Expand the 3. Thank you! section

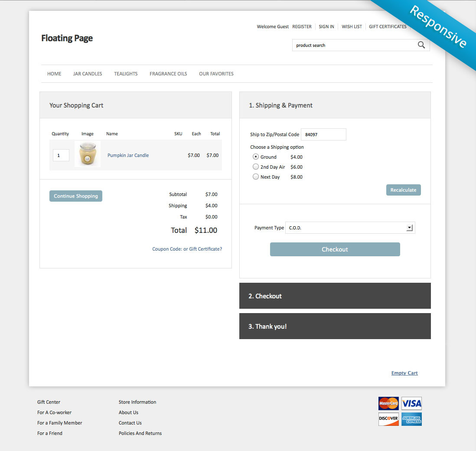[335, 326]
